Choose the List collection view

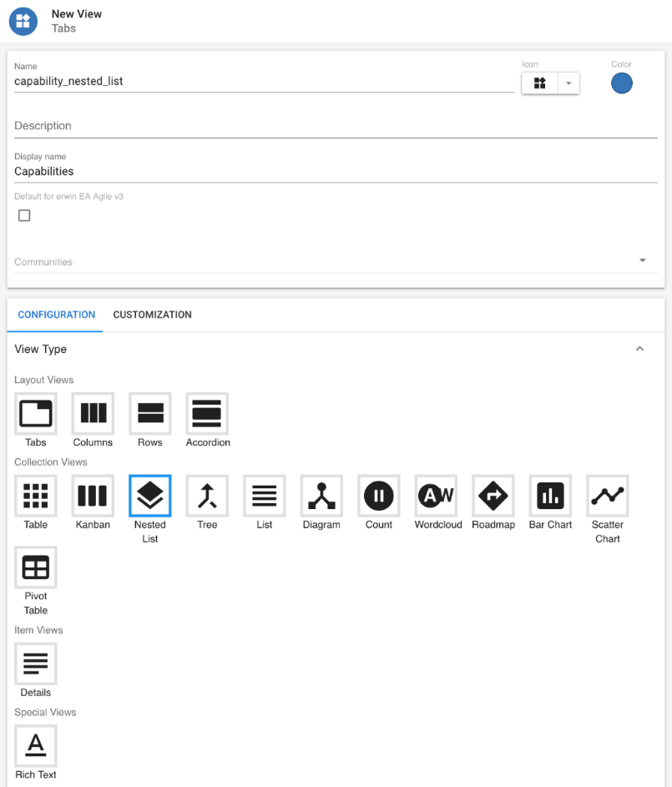pos(265,496)
